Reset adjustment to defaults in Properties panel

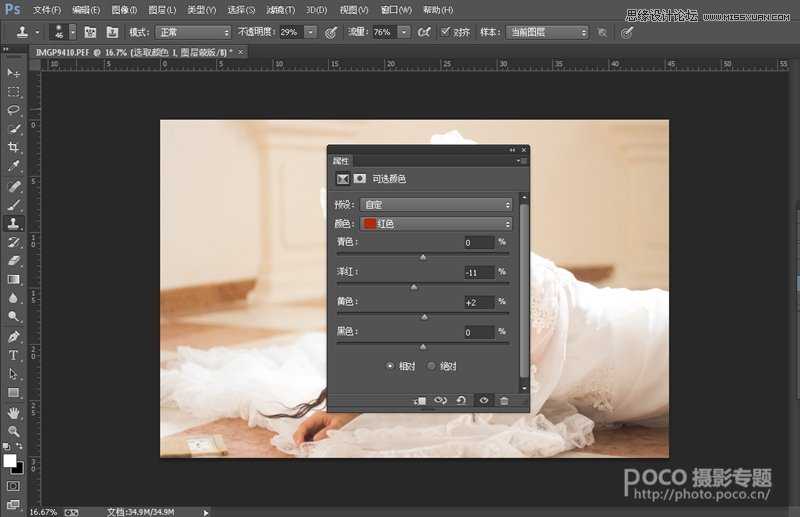point(461,400)
